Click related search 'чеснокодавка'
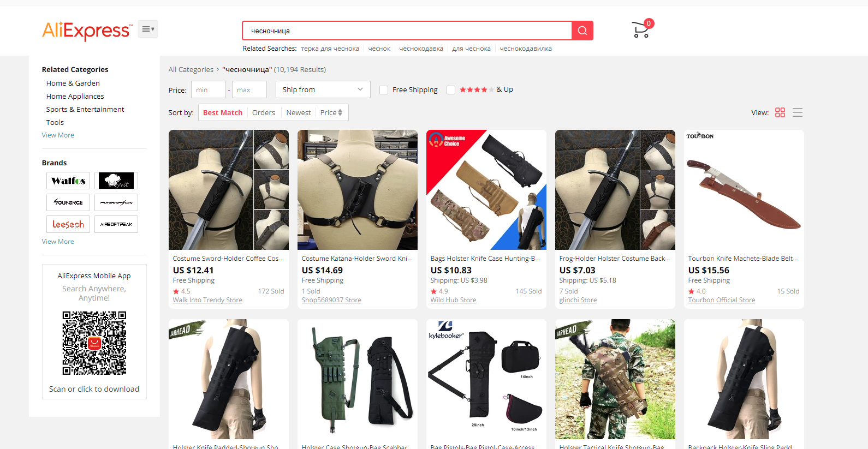The image size is (868, 449). [x=421, y=49]
